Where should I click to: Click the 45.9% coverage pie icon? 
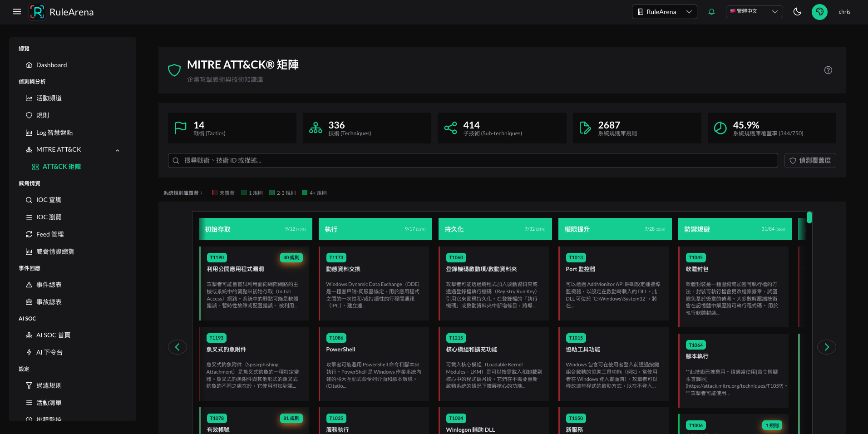click(x=720, y=128)
